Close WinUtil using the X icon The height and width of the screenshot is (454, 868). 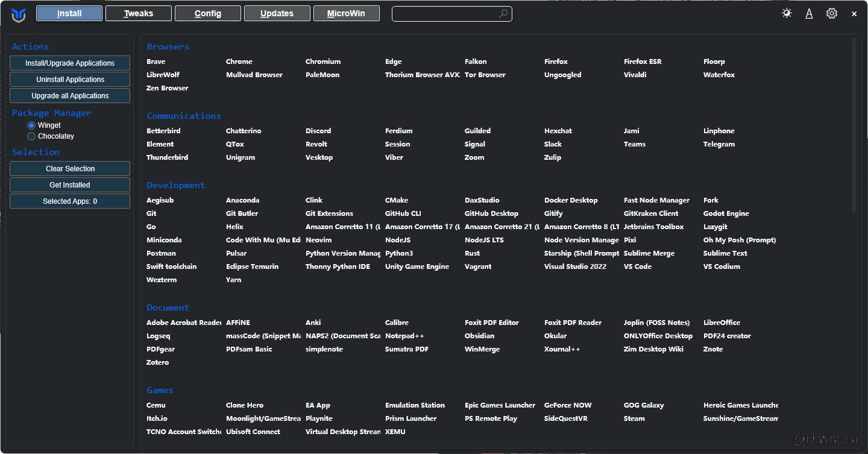[854, 14]
